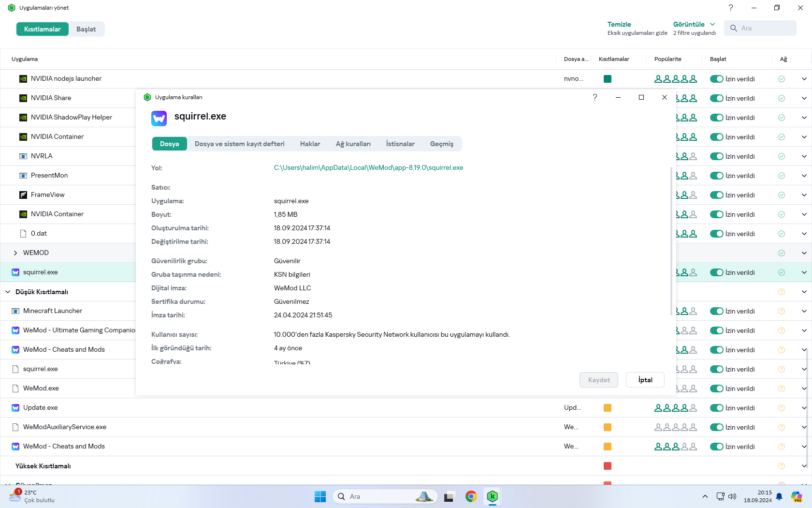
Task: Switch to the Dosya tab
Action: click(170, 144)
